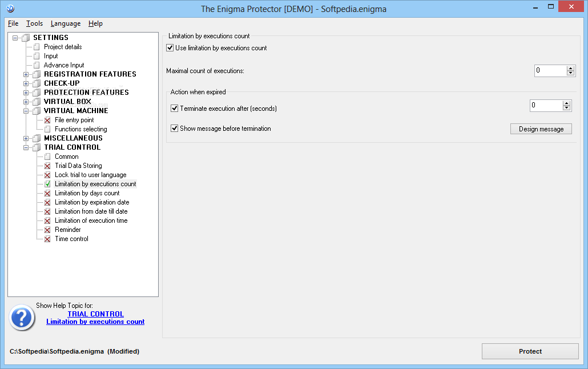Click the red X icon beside Trial Data Storing
The height and width of the screenshot is (369, 588).
coord(47,166)
